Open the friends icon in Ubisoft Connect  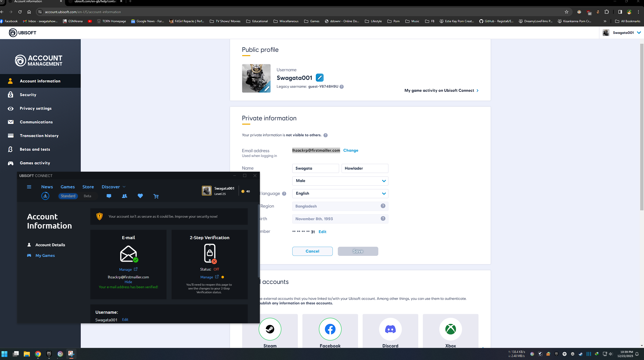pyautogui.click(x=124, y=196)
